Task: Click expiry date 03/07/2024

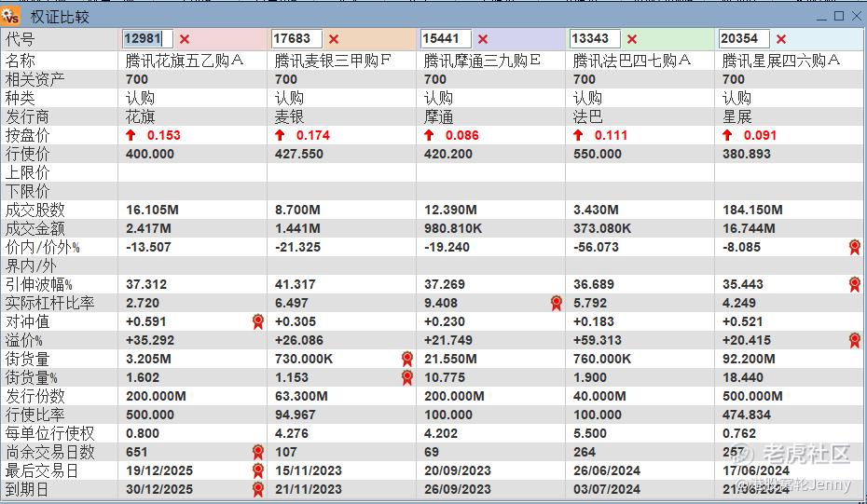Action: [607, 490]
